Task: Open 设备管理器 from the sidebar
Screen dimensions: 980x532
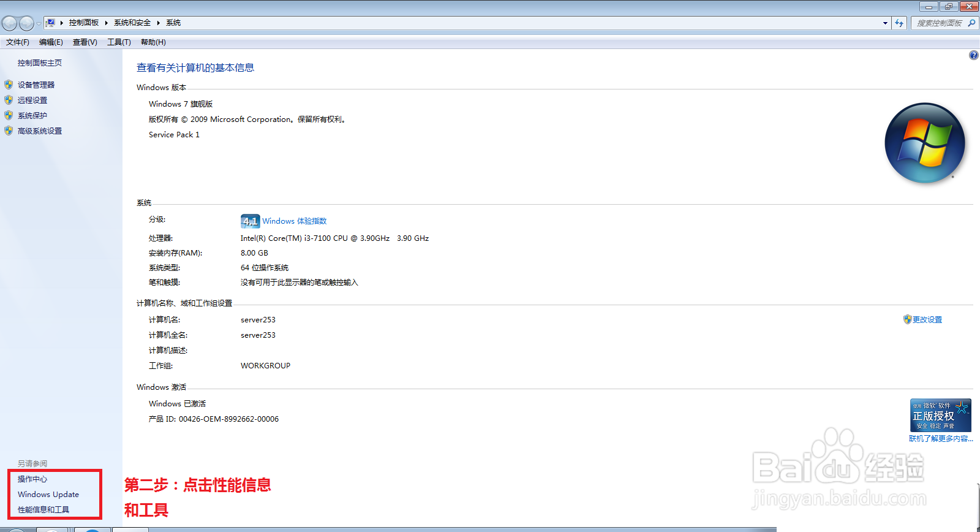Action: pyautogui.click(x=36, y=85)
